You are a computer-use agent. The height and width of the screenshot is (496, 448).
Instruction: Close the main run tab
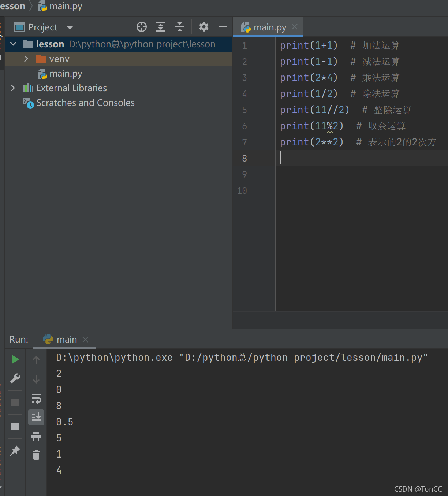85,340
